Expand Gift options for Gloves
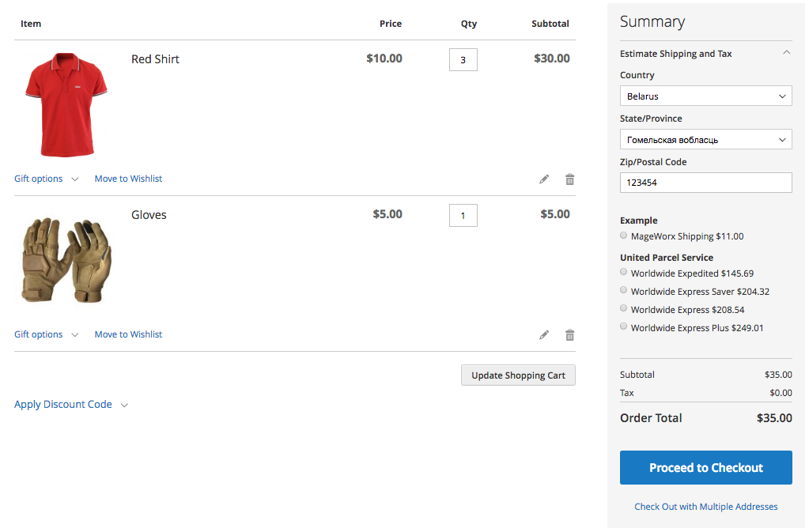The width and height of the screenshot is (809, 532). click(x=46, y=334)
